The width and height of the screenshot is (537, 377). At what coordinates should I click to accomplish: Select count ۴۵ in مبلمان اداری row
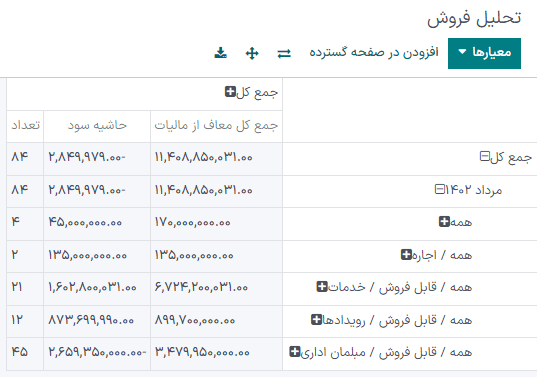pyautogui.click(x=25, y=353)
